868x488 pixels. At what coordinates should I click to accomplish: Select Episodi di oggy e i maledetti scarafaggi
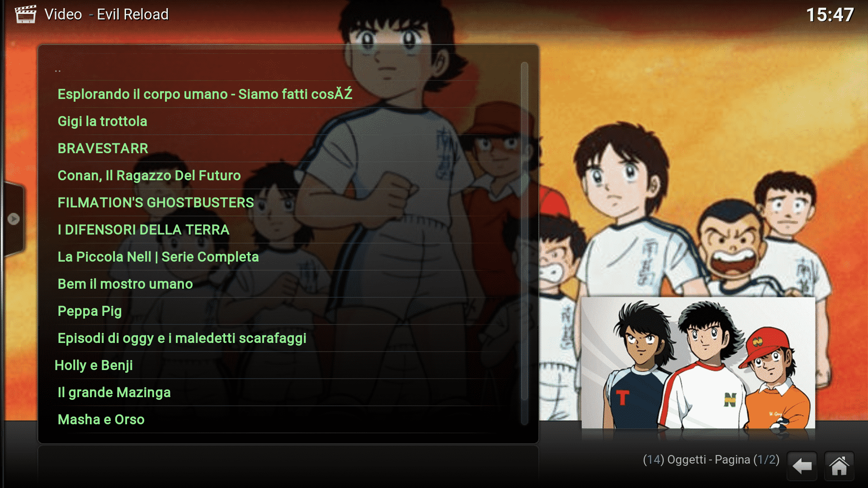[280, 338]
